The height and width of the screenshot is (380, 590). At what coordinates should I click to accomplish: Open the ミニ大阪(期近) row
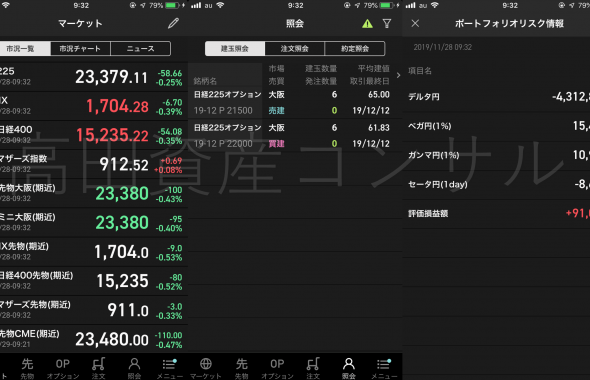coord(93,222)
